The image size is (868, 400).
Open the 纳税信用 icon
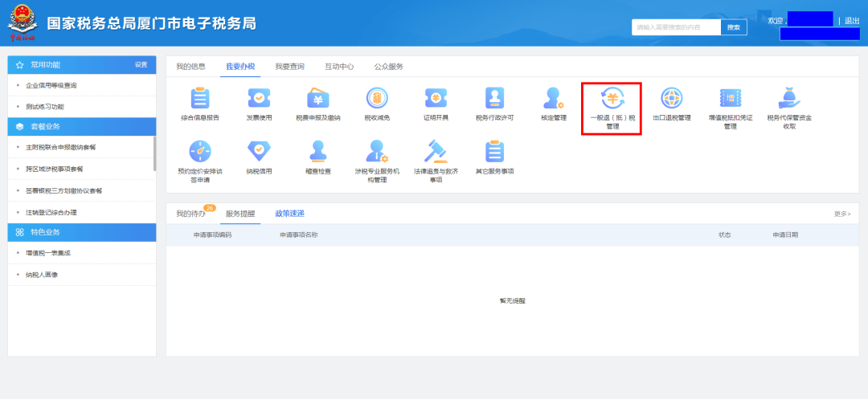(x=259, y=150)
